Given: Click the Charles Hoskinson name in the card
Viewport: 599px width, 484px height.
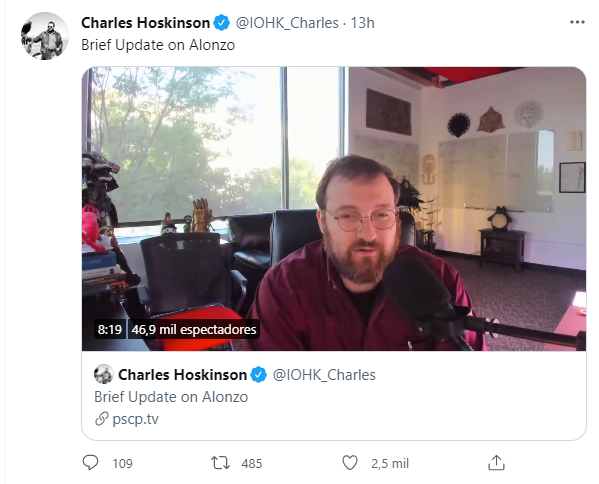Looking at the screenshot, I should click(182, 375).
